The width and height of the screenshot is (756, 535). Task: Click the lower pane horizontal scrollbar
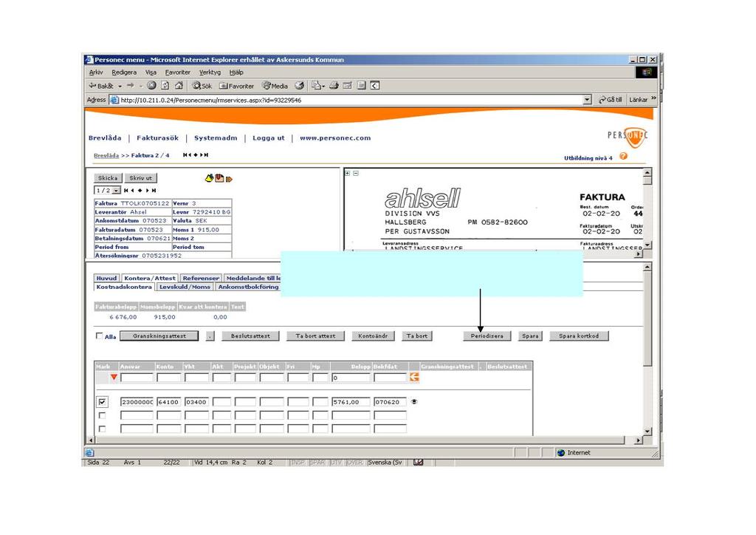point(364,440)
